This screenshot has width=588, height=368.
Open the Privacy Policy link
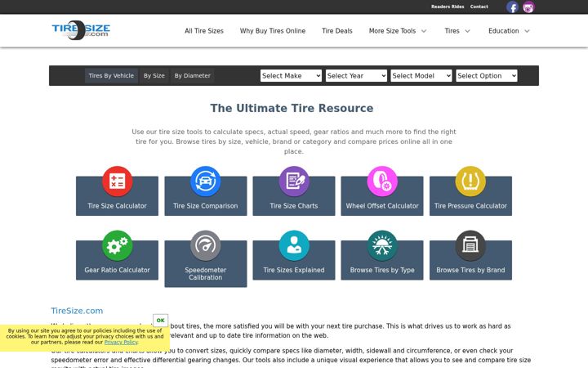121,342
